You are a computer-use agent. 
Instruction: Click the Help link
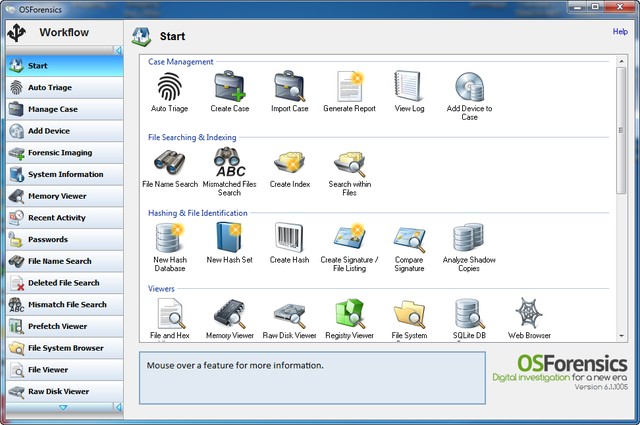click(620, 32)
